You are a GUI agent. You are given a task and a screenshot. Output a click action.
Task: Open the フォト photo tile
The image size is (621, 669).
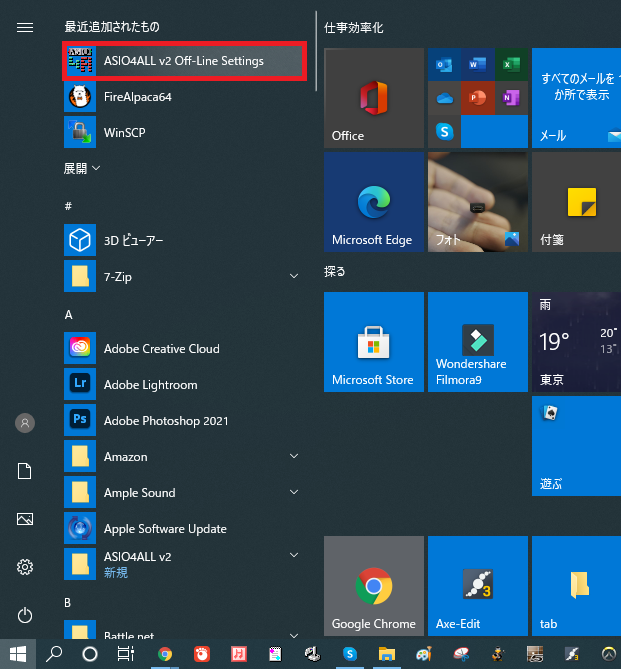pyautogui.click(x=478, y=202)
